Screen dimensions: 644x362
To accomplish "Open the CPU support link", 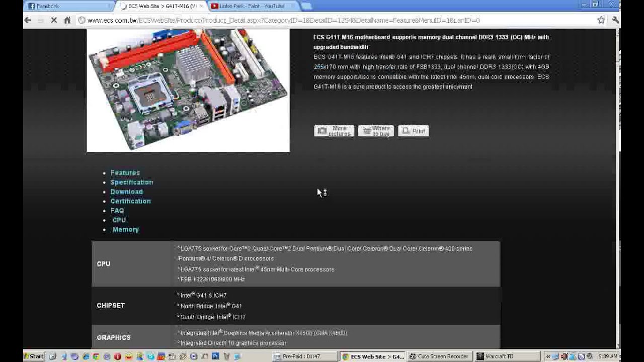I will (x=119, y=220).
